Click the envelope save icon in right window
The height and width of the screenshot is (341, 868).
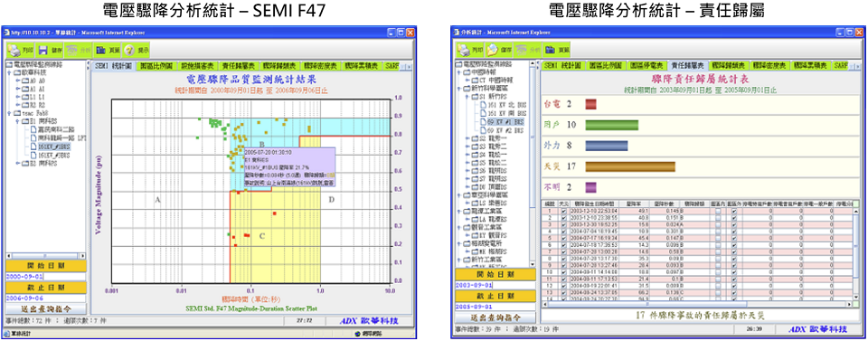[x=492, y=51]
